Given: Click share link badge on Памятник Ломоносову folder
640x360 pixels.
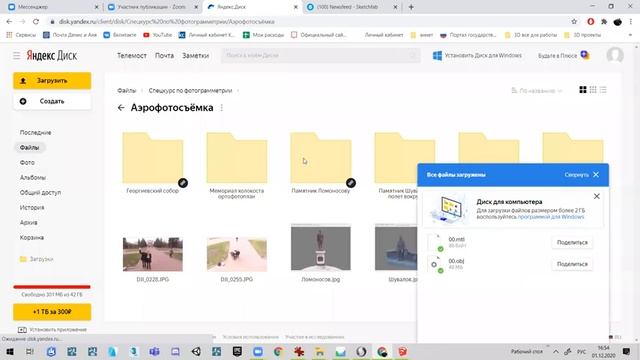Looking at the screenshot, I should click(351, 183).
